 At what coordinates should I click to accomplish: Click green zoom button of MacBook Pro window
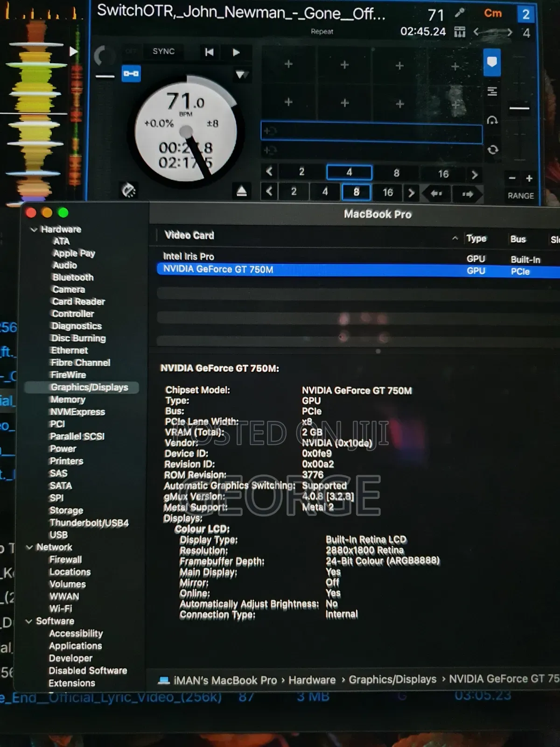(x=63, y=213)
